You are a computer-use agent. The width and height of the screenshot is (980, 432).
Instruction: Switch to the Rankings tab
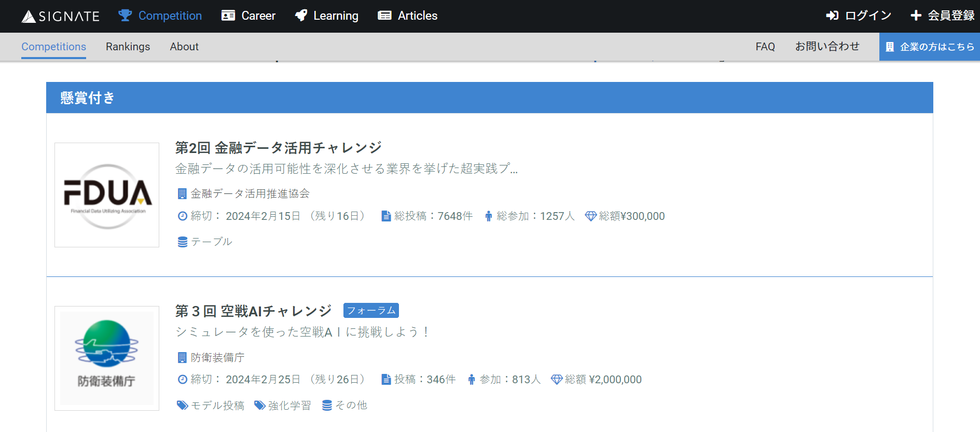(128, 47)
